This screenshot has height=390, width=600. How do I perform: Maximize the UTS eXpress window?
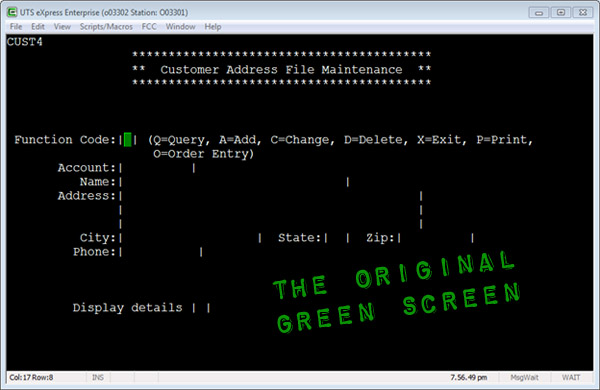tap(561, 13)
